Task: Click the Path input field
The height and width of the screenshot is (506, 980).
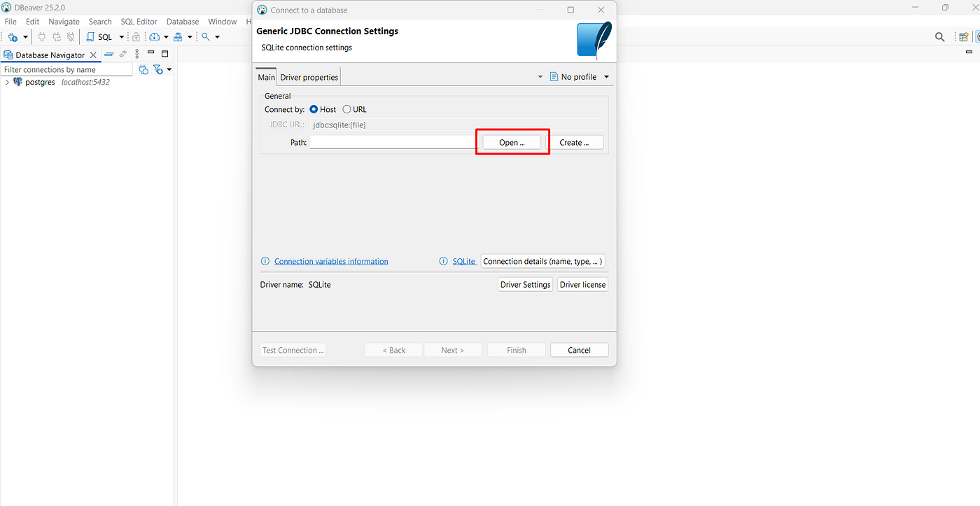Action: point(393,142)
